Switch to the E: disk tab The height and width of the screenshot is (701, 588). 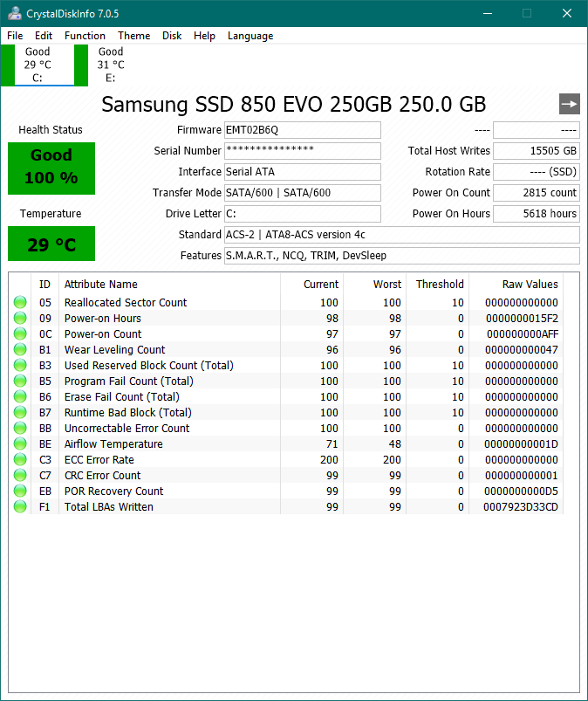pos(111,65)
